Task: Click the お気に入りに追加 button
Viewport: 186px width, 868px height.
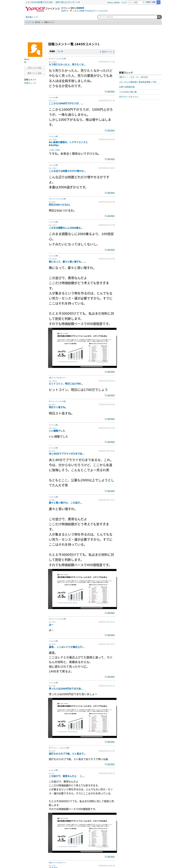Action: tap(34, 68)
